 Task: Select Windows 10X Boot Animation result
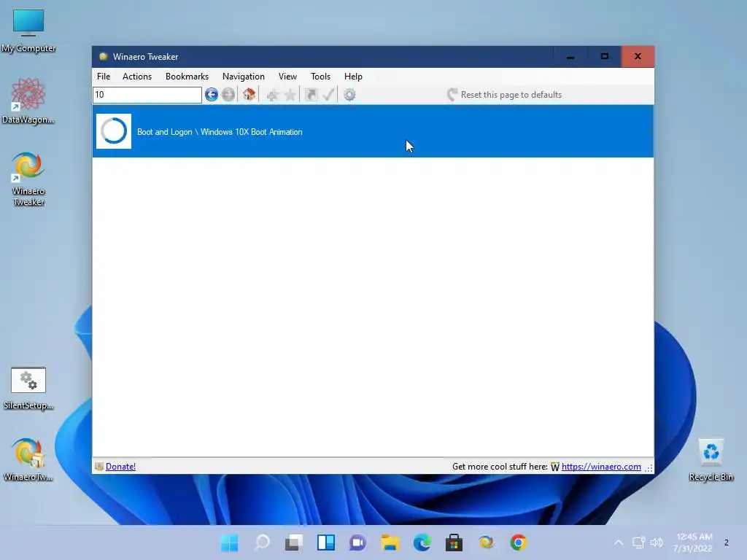point(373,131)
